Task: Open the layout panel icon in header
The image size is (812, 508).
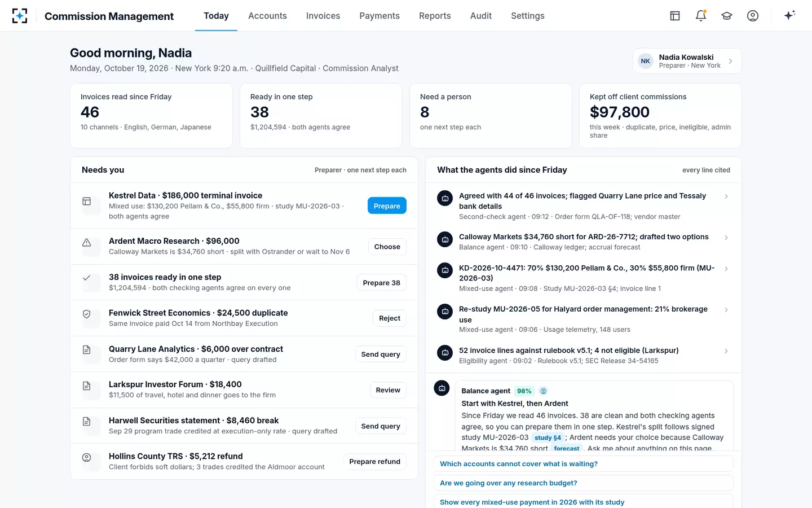Action: click(675, 16)
